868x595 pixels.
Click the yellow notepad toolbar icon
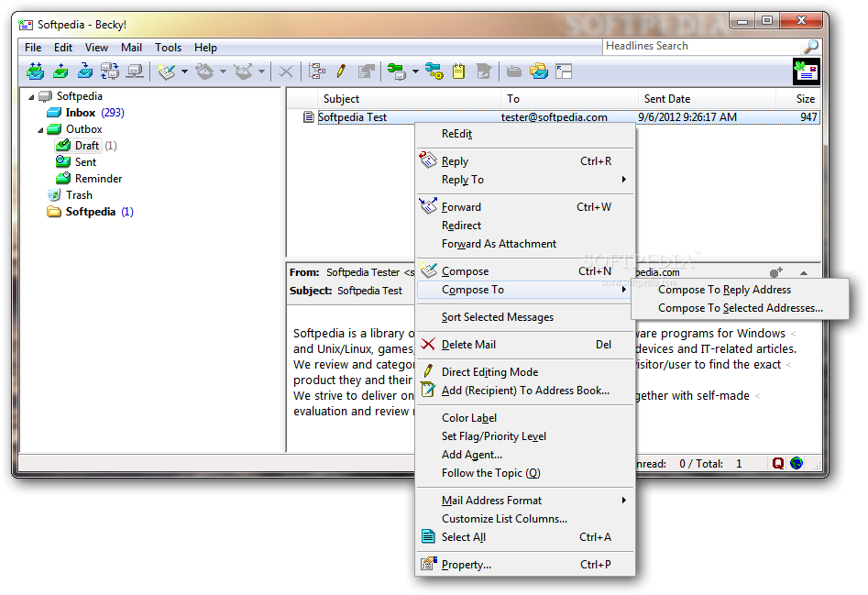click(458, 72)
